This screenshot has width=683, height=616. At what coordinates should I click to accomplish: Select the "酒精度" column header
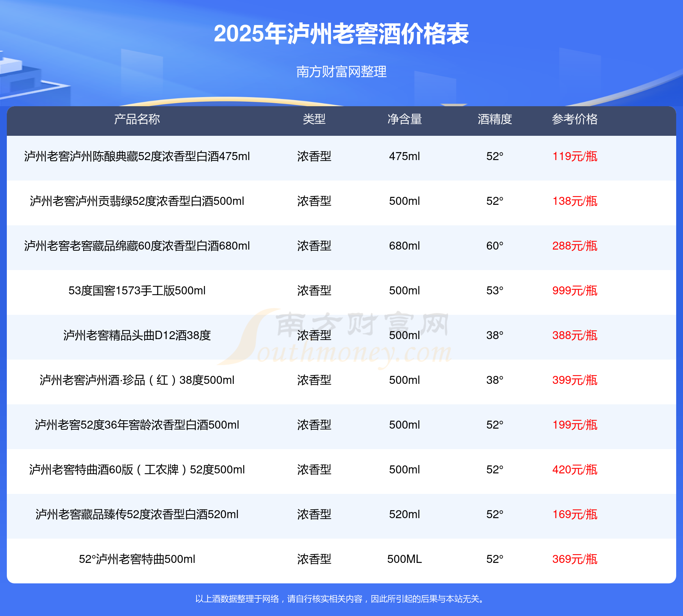[x=495, y=119]
